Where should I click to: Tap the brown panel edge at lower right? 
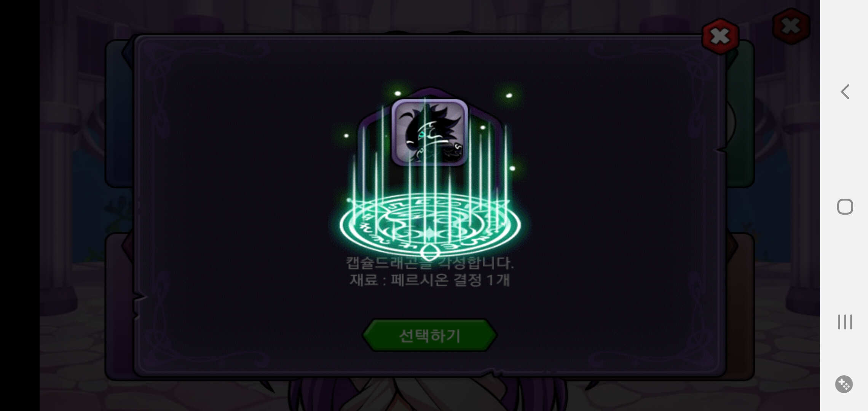pos(740,306)
